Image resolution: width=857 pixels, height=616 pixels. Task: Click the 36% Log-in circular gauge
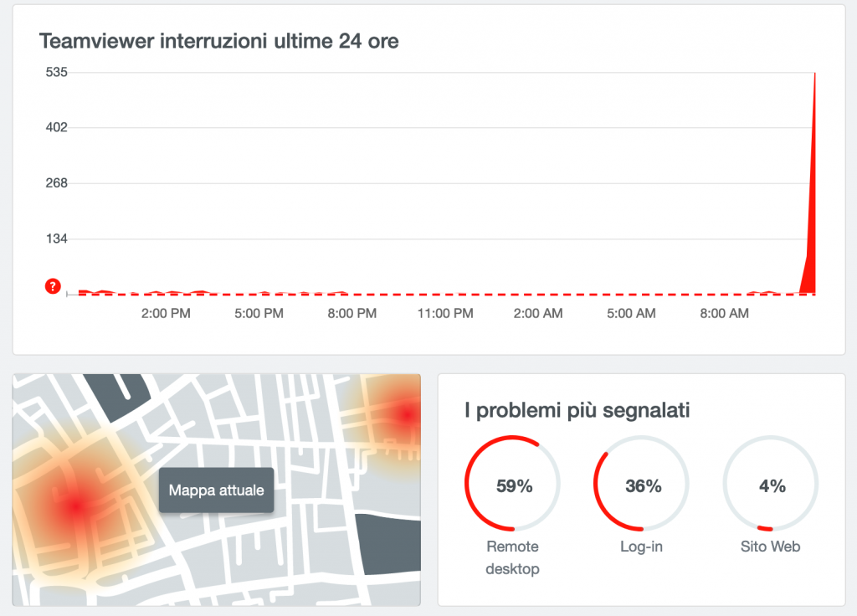[642, 484]
